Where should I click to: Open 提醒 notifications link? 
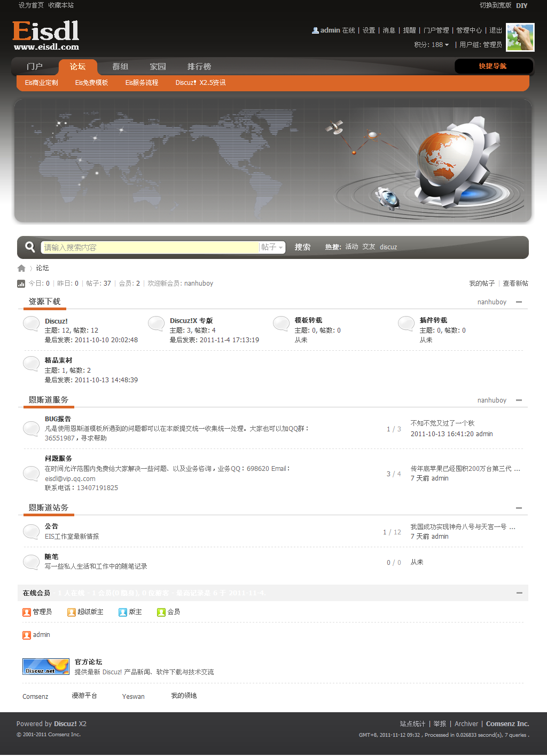point(409,30)
